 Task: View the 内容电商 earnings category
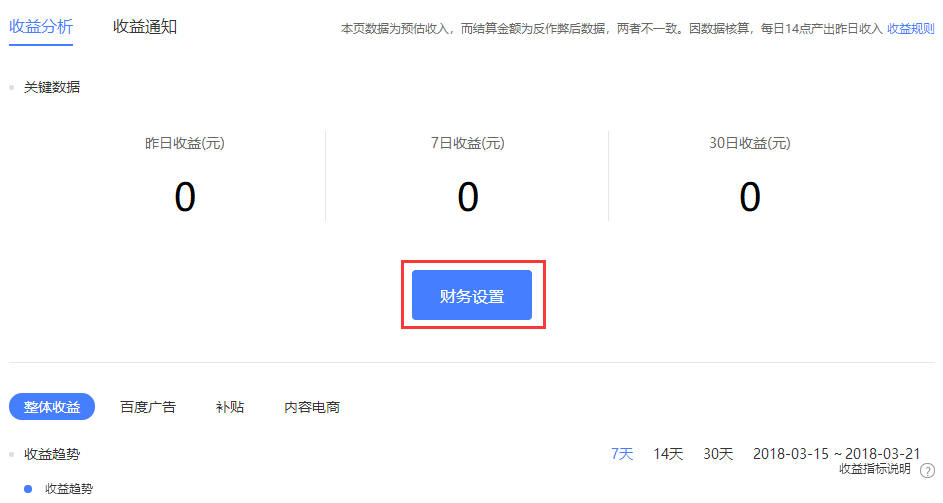(x=312, y=407)
